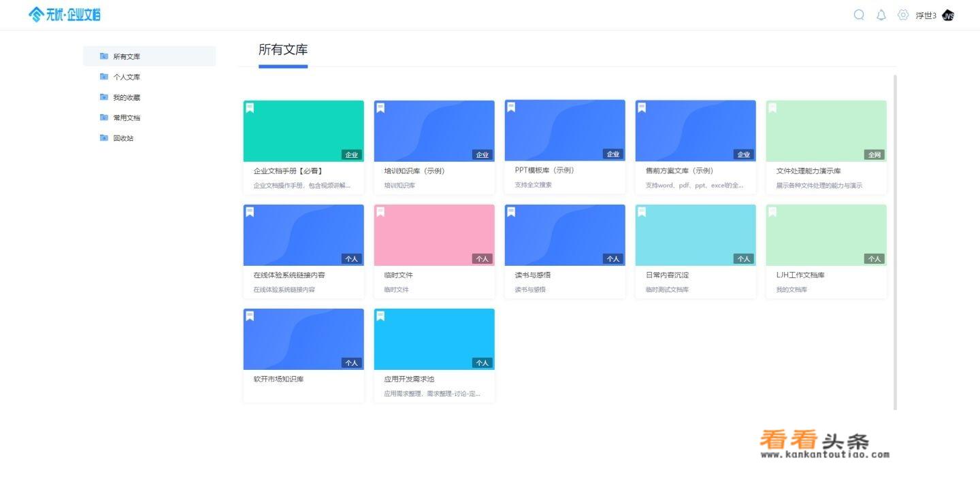Click folder icon beside 常用文档
This screenshot has height=478, width=980.
pyautogui.click(x=104, y=117)
